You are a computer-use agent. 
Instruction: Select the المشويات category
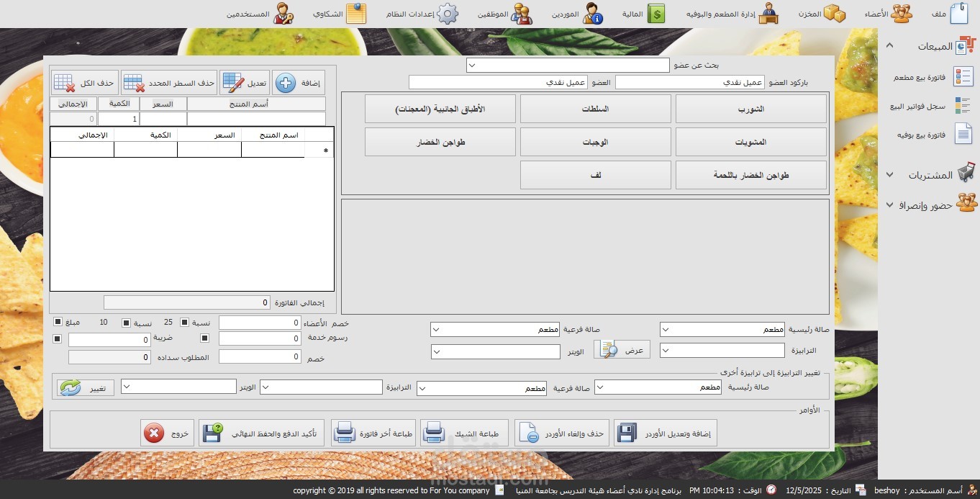(x=751, y=142)
